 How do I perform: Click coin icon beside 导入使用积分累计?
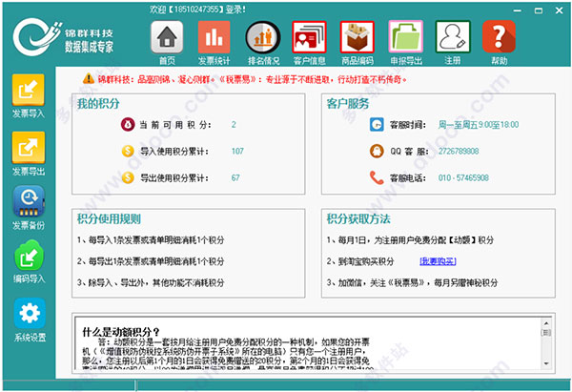[128, 151]
